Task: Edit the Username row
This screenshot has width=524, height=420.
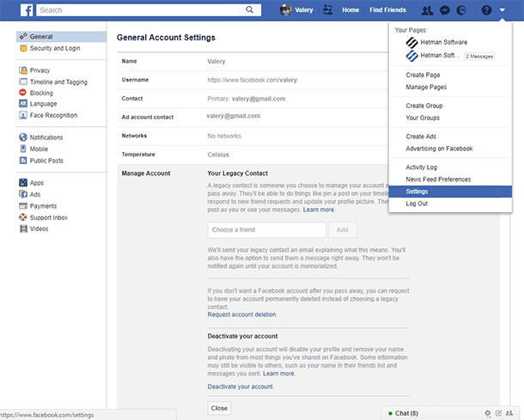Action: coord(253,80)
